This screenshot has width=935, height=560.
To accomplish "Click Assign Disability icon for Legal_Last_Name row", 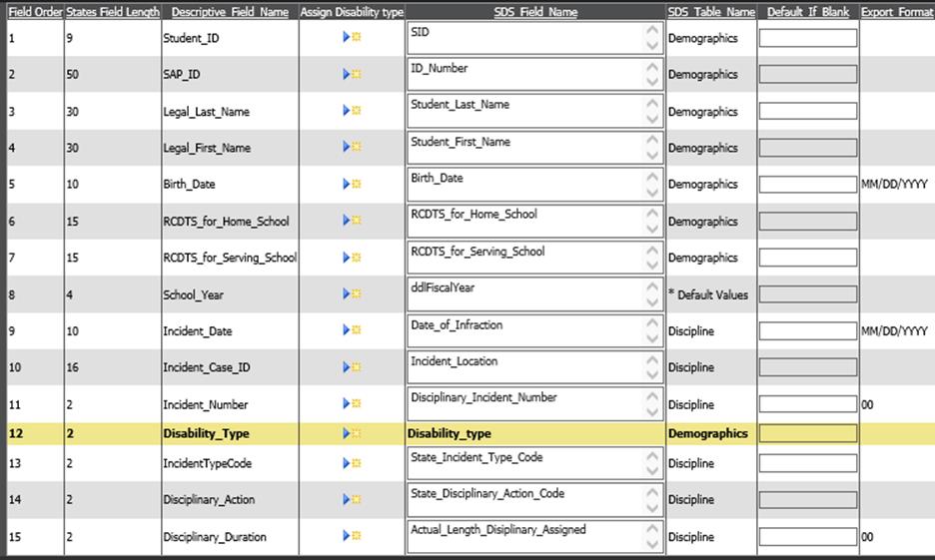I will 352,111.
